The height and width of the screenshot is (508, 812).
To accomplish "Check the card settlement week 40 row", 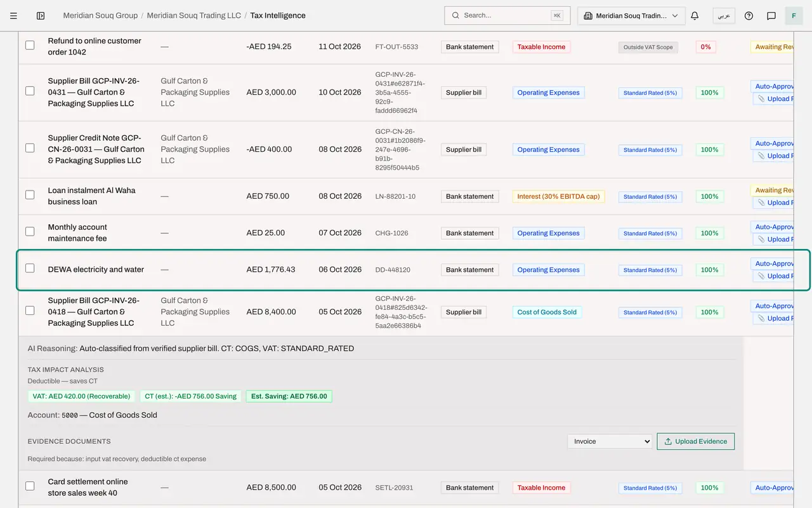I will coord(30,486).
